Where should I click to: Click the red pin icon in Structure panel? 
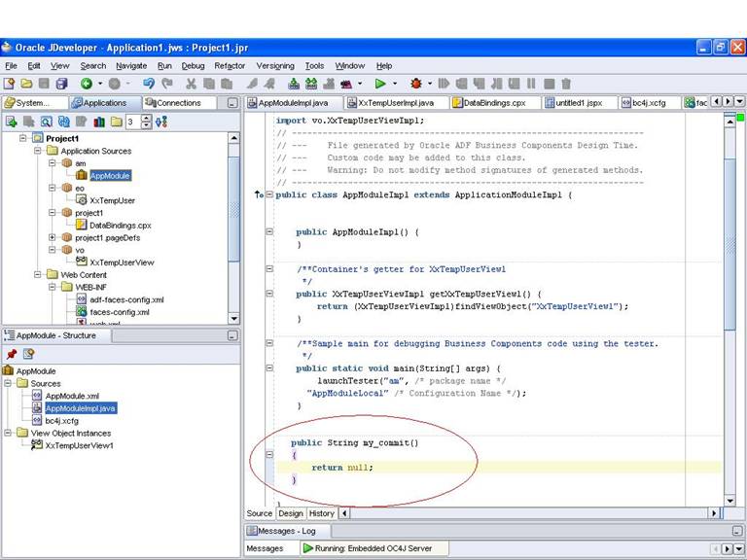pyautogui.click(x=12, y=354)
